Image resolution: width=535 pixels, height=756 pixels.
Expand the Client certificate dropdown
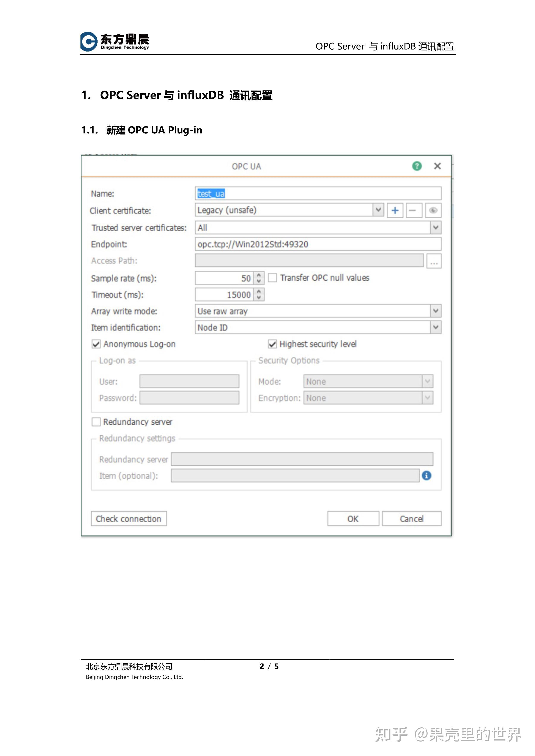pos(378,210)
